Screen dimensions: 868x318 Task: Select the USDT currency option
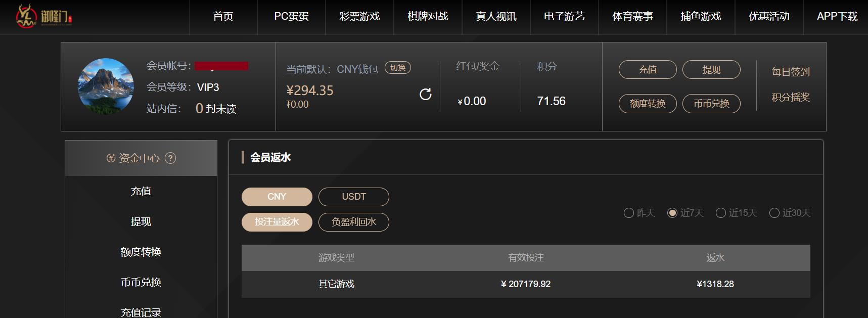pos(353,197)
